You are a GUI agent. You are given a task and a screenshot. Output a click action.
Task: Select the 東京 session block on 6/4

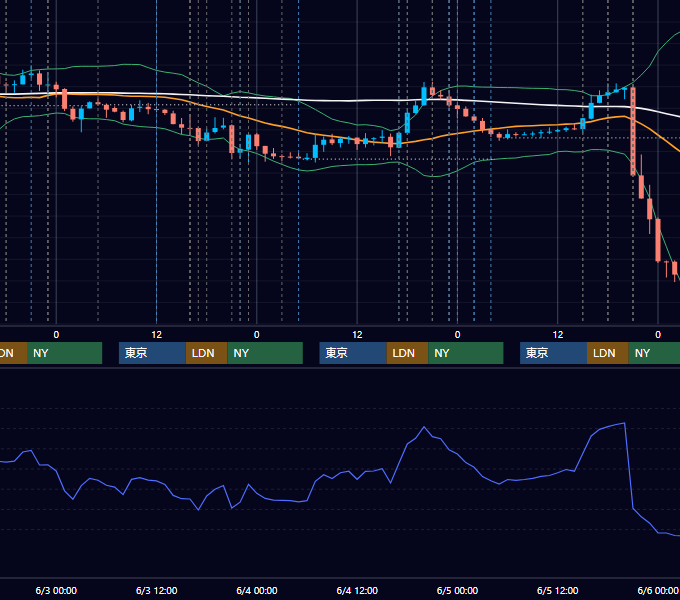pos(353,353)
